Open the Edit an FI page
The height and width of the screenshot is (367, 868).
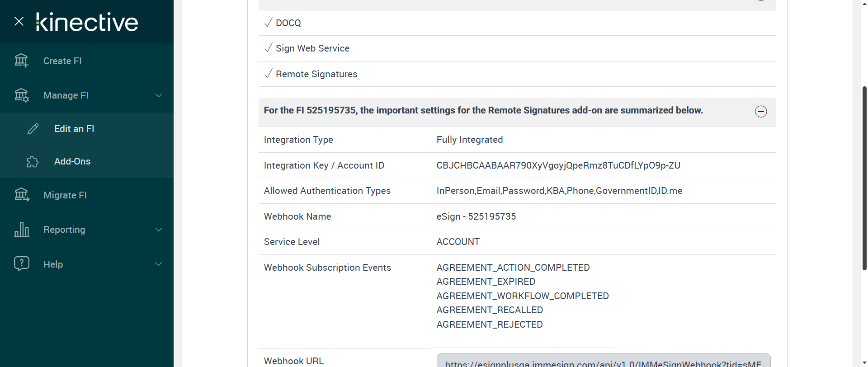74,129
